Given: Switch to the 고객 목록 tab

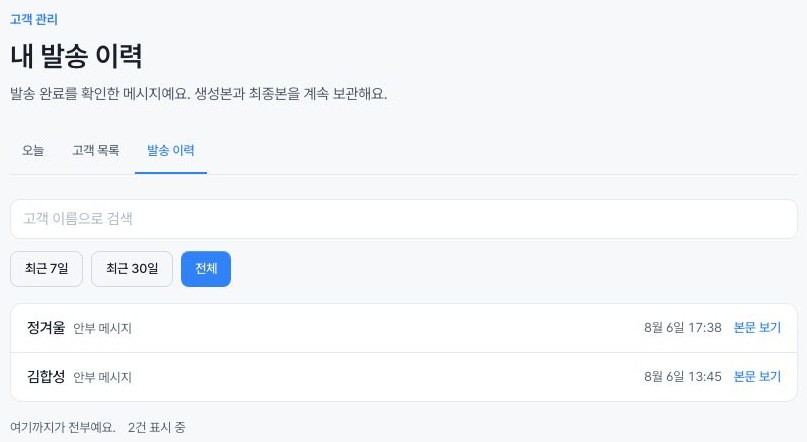Looking at the screenshot, I should point(96,150).
